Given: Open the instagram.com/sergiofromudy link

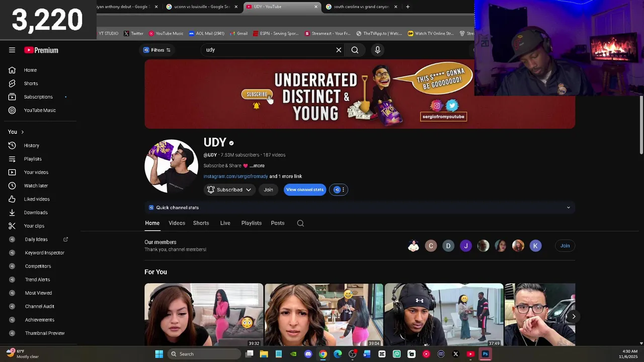Looking at the screenshot, I should tap(235, 176).
